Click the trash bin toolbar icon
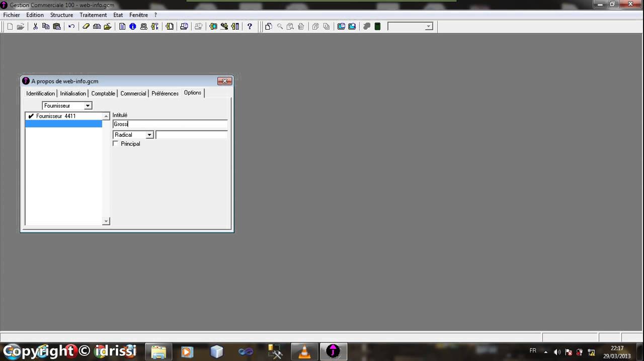 (301, 27)
